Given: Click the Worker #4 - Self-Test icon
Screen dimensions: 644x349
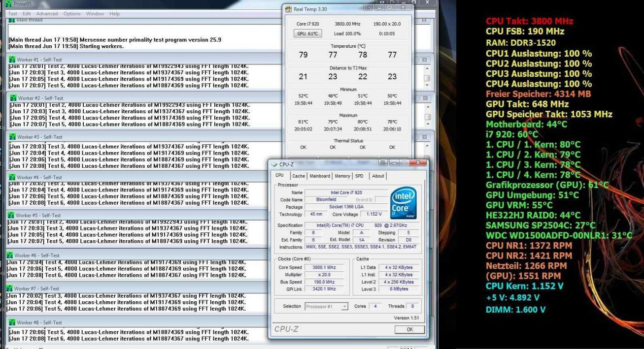Looking at the screenshot, I should (x=12, y=177).
